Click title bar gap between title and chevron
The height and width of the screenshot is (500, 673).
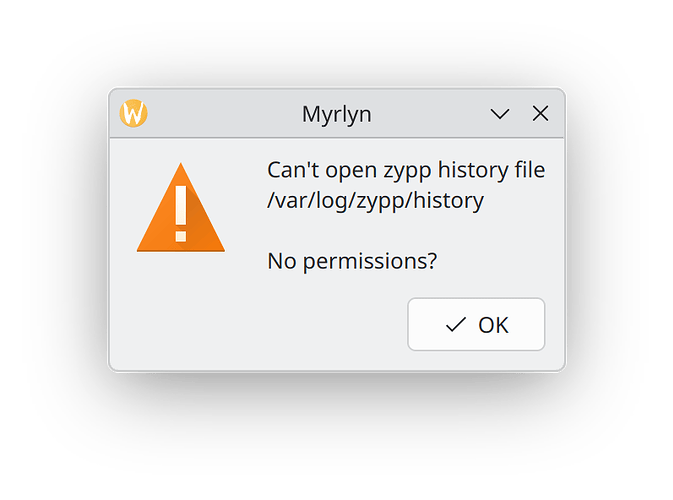(430, 114)
